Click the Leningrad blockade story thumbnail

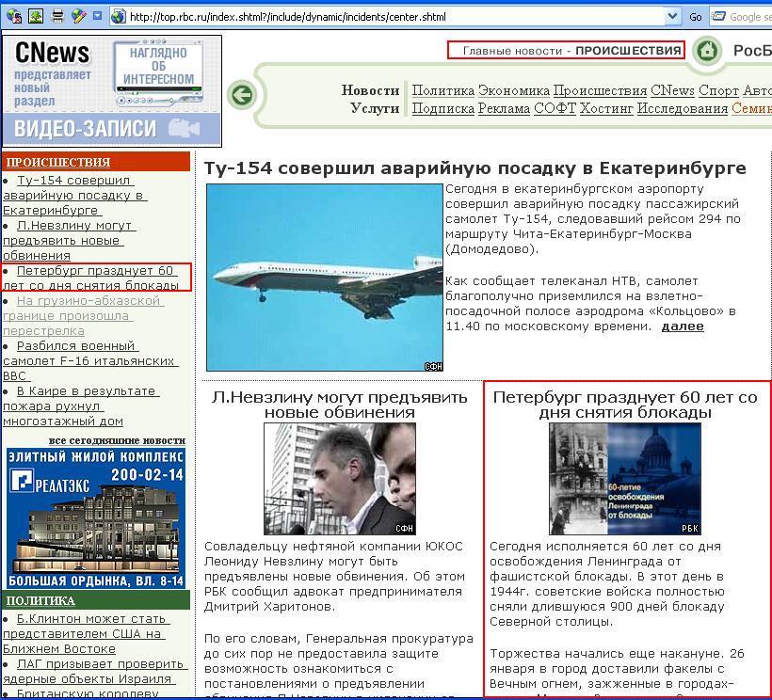pos(625,478)
